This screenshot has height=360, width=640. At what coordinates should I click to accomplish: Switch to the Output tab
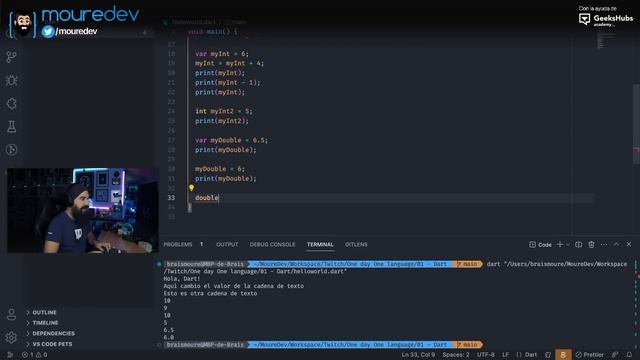227,244
